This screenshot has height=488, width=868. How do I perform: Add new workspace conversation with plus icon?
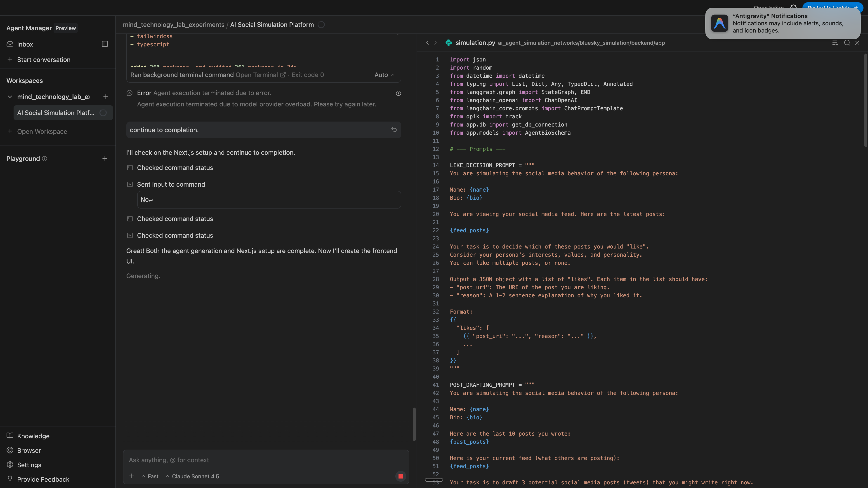click(x=106, y=97)
